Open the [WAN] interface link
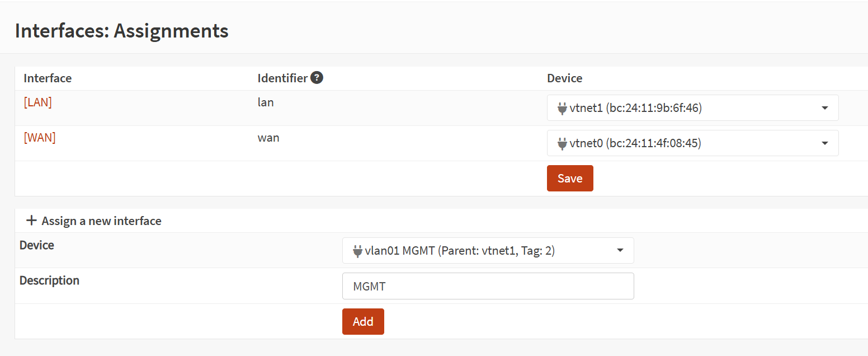 (39, 138)
